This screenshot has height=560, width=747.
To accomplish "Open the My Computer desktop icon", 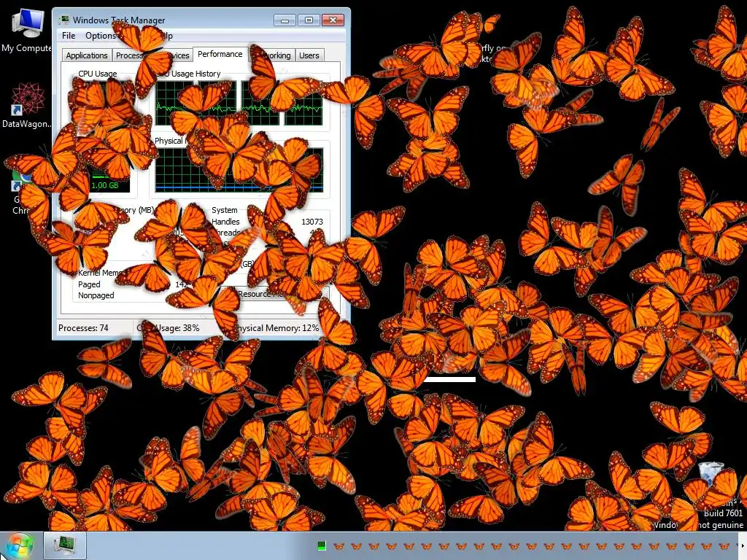I will coord(26,29).
